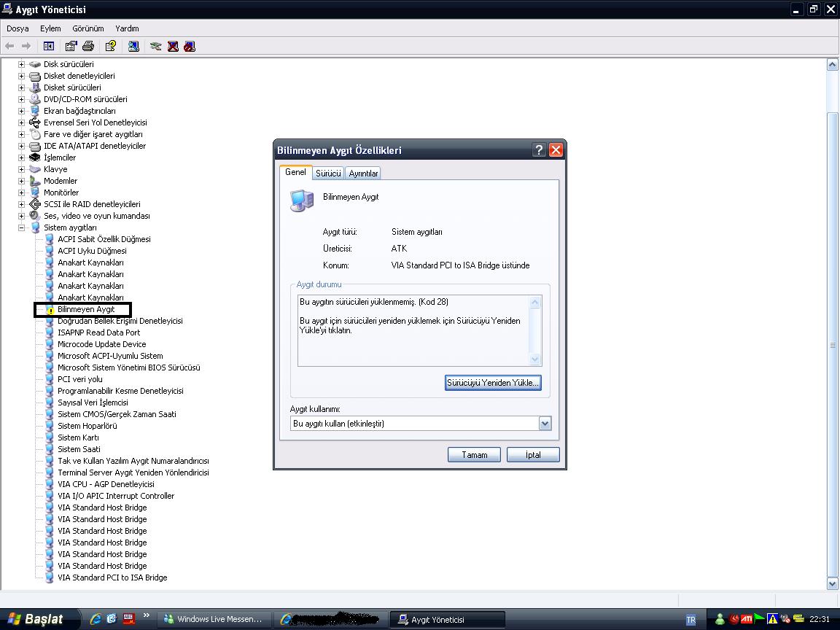Expand the Monitörler node
840x630 pixels.
tap(21, 192)
